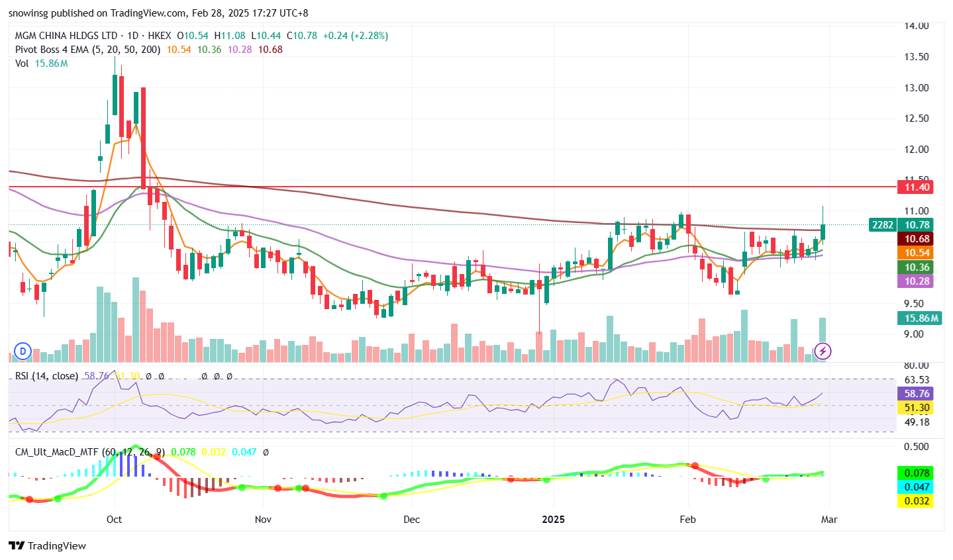This screenshot has width=953, height=560.
Task: Click the Mar label on the time axis
Action: click(829, 520)
